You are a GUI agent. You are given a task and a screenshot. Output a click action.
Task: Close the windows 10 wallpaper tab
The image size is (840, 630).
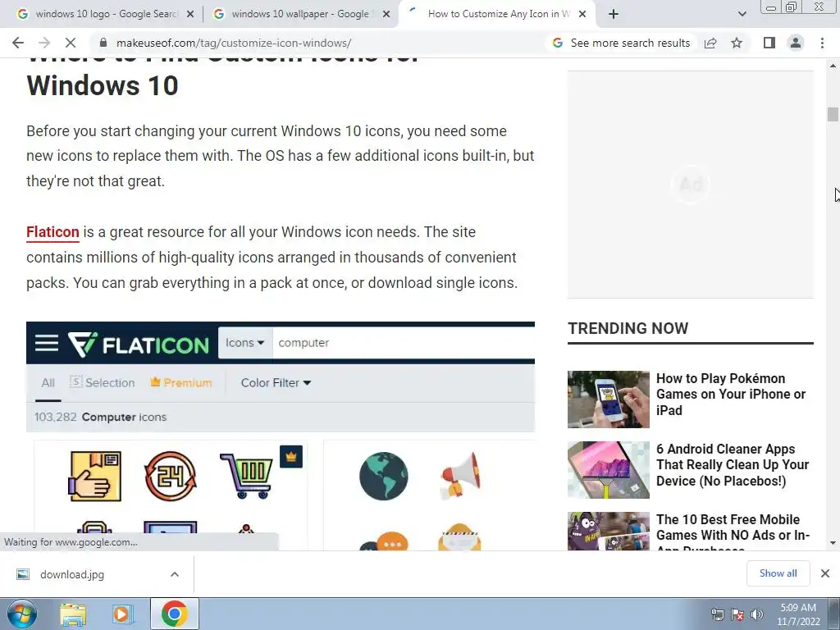coord(386,14)
